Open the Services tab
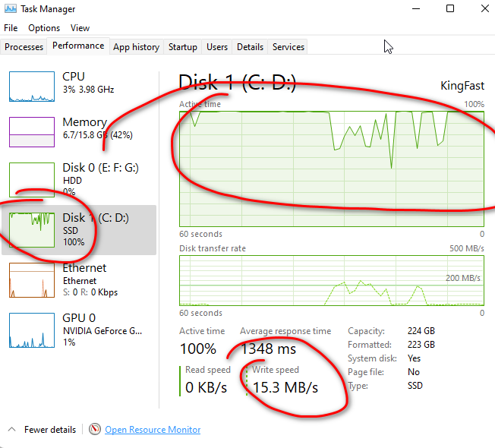495x448 pixels. (x=288, y=47)
